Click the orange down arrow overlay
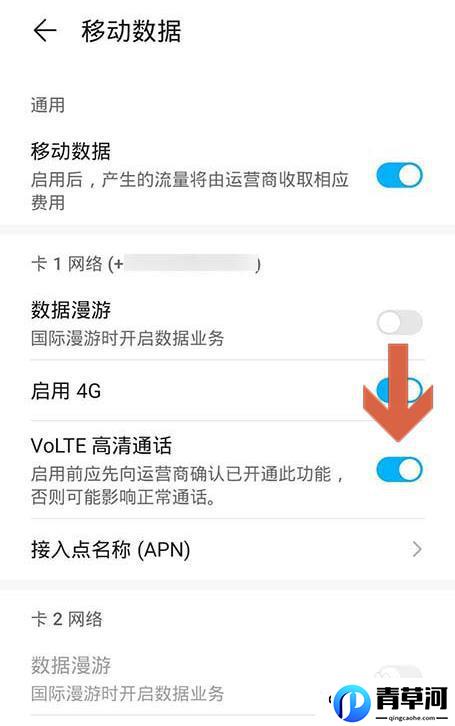 [398, 392]
